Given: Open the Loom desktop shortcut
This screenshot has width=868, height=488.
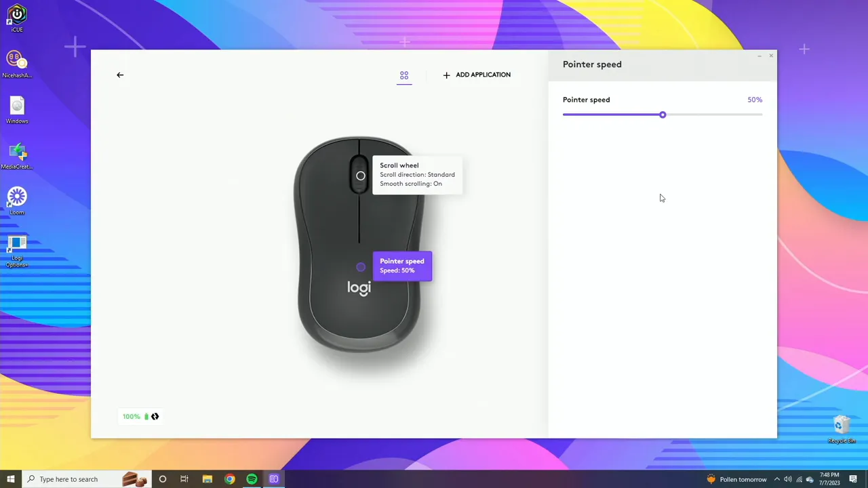Looking at the screenshot, I should click(17, 201).
